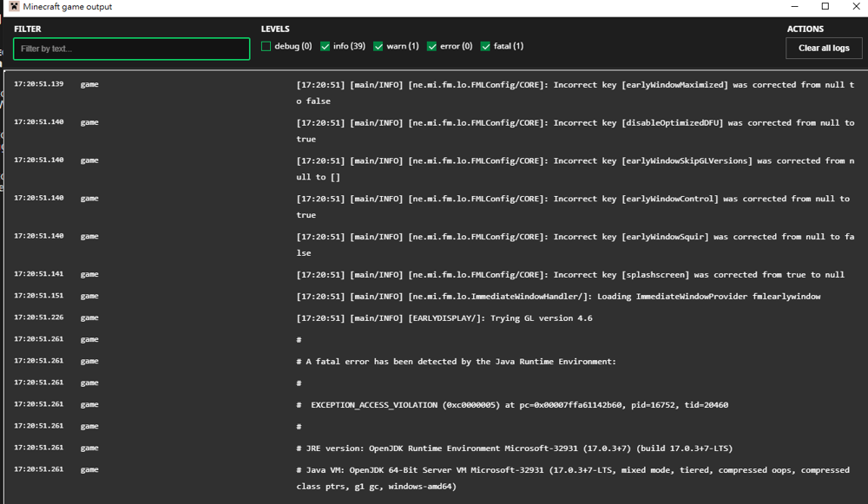868x504 pixels.
Task: Focus the Filter by text input field
Action: 132,49
